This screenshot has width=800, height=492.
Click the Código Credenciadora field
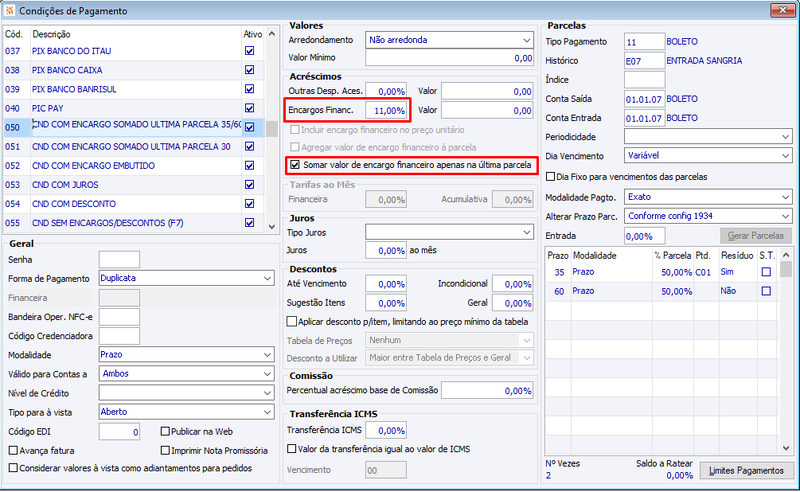pos(119,335)
